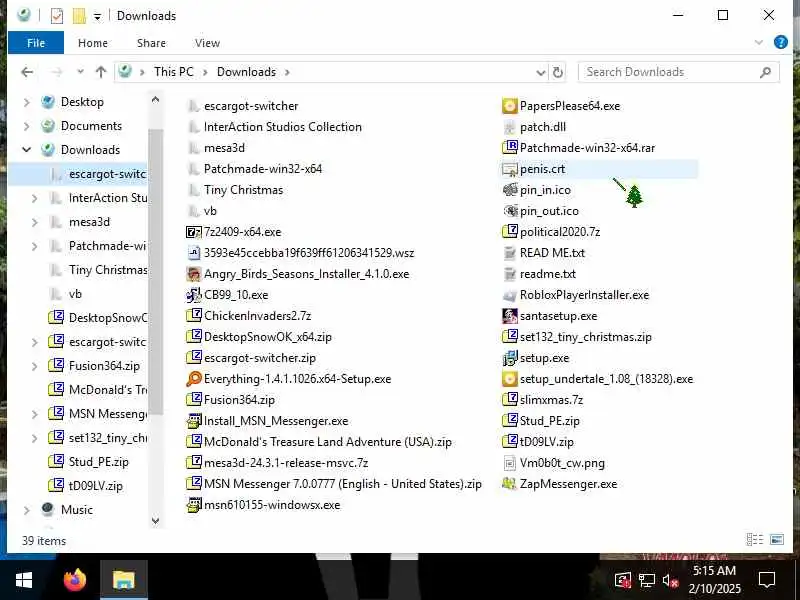Open the File menu

pos(36,43)
